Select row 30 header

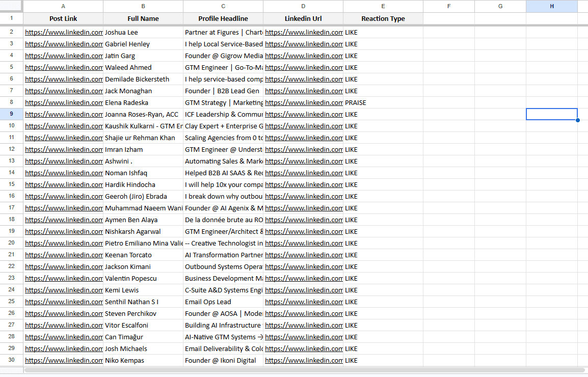point(11,360)
